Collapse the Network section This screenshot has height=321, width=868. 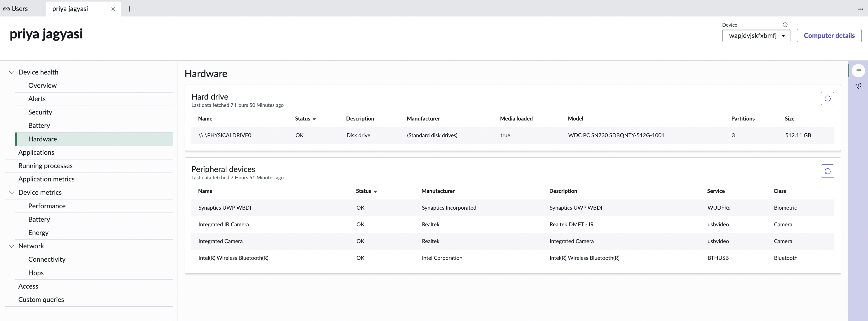[x=11, y=246]
